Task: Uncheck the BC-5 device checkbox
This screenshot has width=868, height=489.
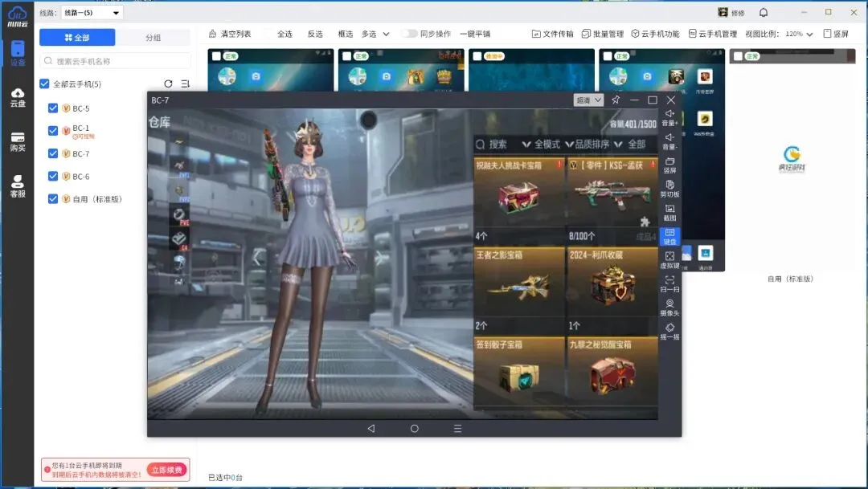Action: 53,108
